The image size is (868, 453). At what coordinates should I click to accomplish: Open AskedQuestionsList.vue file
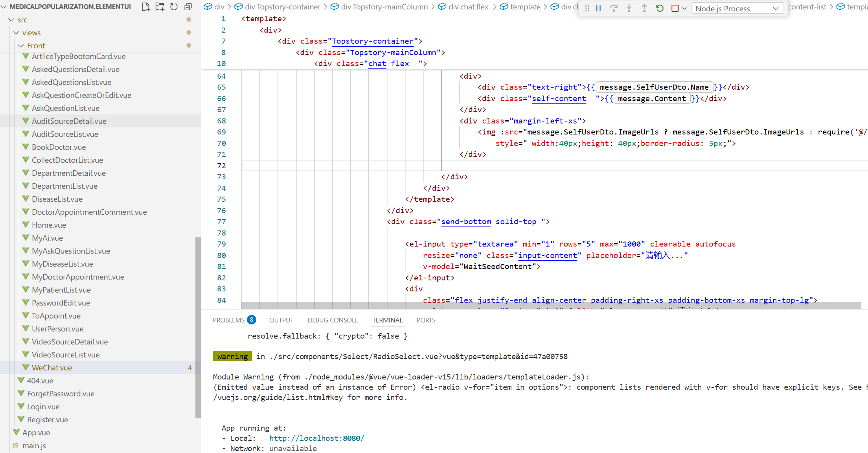click(x=100, y=82)
